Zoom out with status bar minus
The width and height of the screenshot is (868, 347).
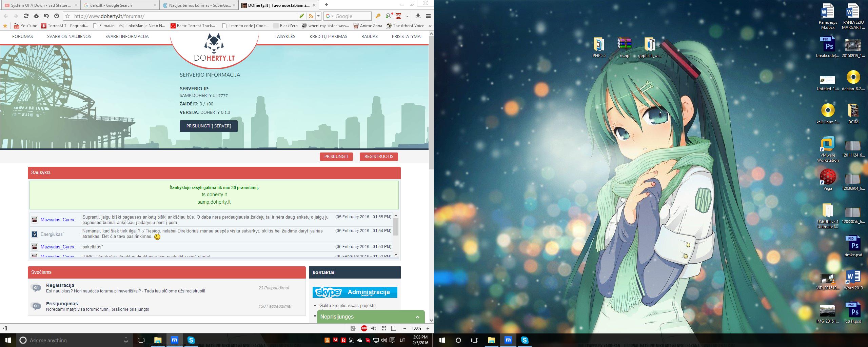pyautogui.click(x=405, y=328)
